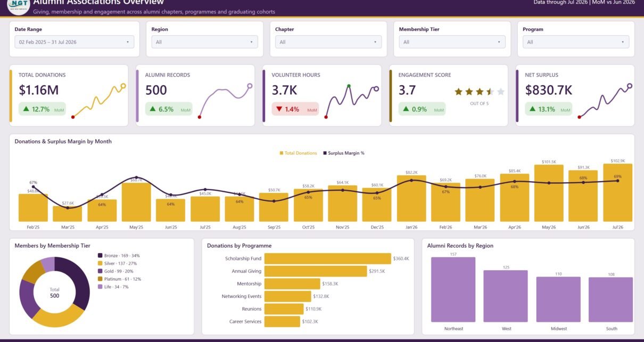Click the empty fifth rating star
The image size is (644, 342).
(500, 92)
